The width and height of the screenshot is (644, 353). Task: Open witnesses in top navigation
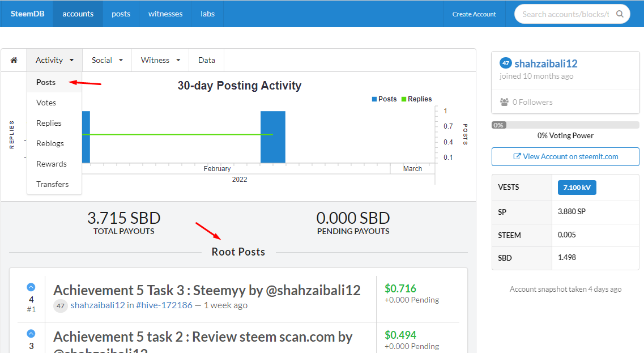tap(165, 14)
